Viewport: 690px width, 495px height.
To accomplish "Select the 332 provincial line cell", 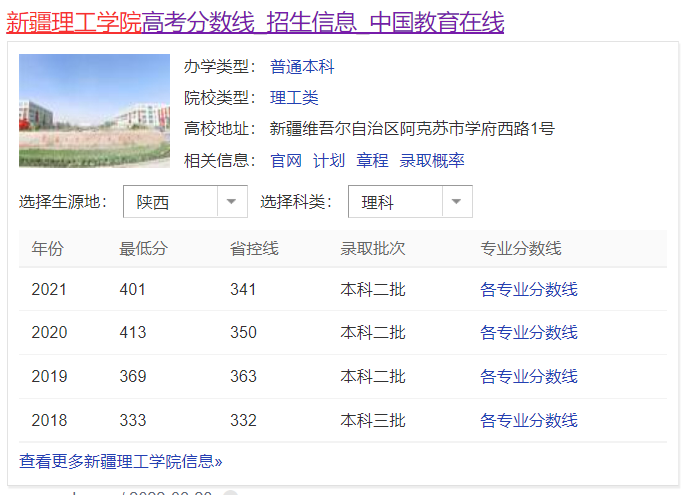I will coord(243,420).
